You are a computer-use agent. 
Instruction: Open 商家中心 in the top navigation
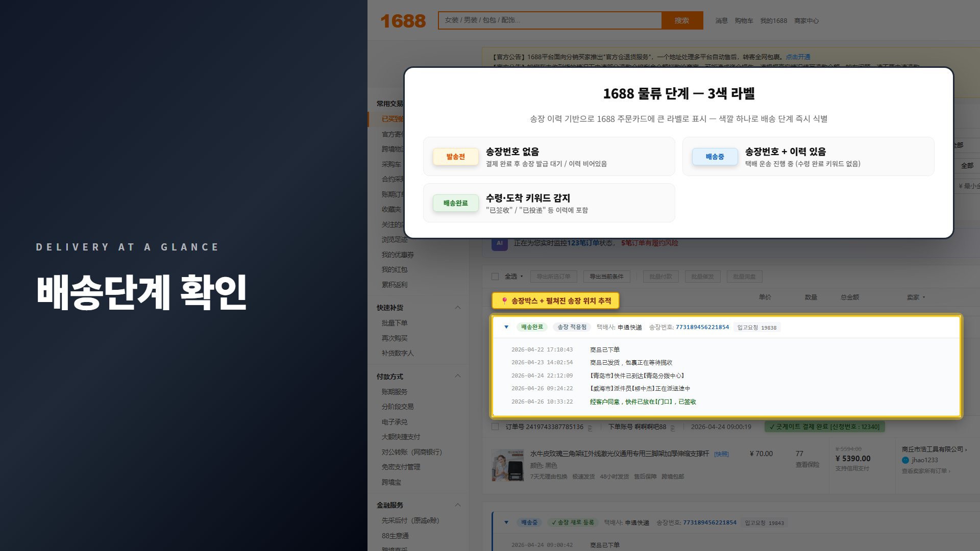point(806,21)
